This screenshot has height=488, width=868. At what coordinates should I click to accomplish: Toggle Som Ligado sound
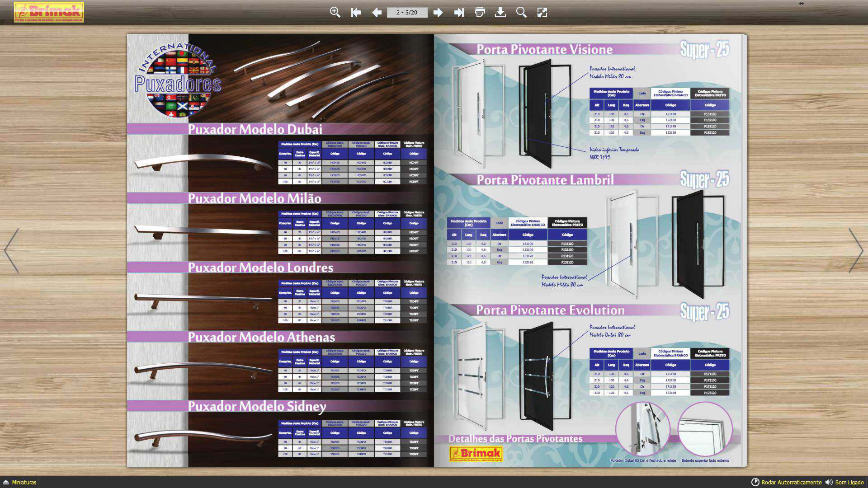844,482
